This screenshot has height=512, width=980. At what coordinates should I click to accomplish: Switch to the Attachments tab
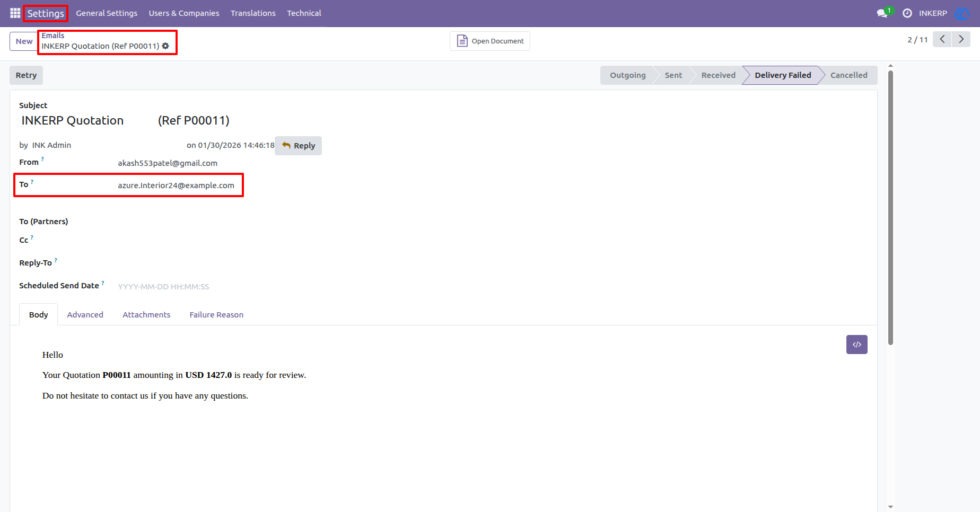click(x=146, y=315)
